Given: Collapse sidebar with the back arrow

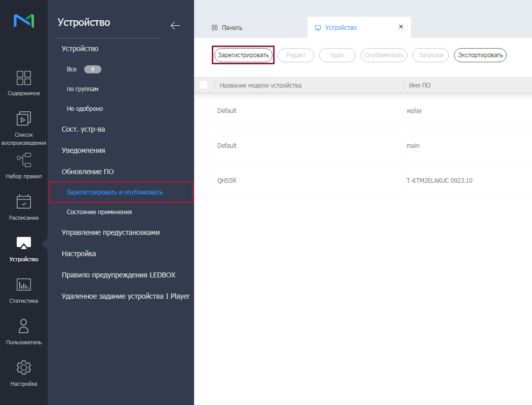Looking at the screenshot, I should (175, 26).
